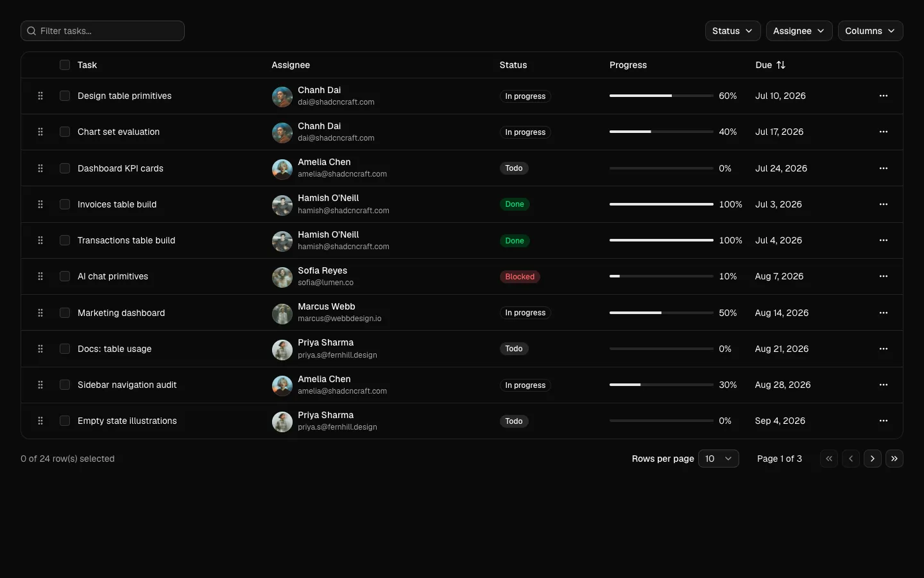Click the email marcus@webbdesign.io

(339, 319)
